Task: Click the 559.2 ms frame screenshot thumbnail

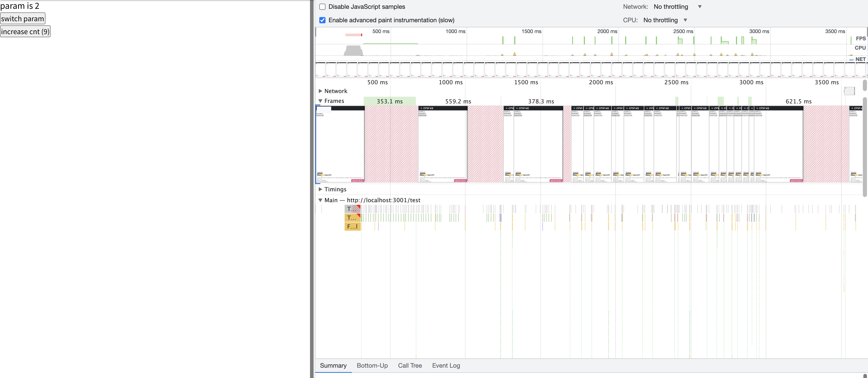Action: coord(443,144)
